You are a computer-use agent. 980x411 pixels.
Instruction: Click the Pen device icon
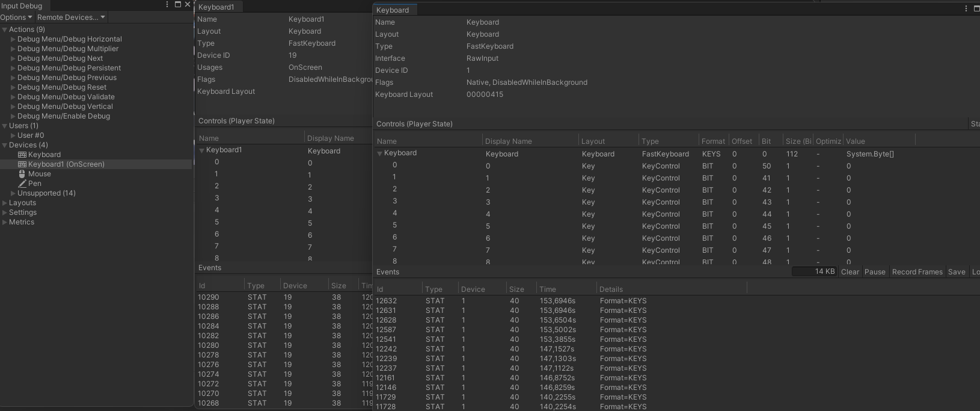click(22, 184)
